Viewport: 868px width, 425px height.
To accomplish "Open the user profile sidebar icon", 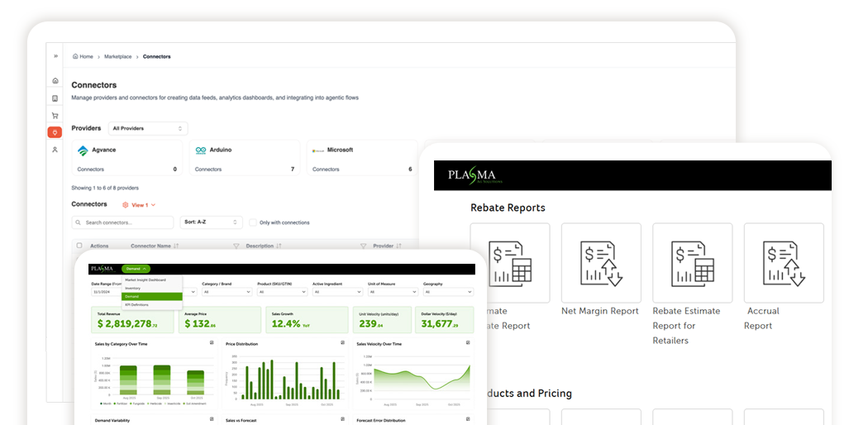I will point(55,150).
